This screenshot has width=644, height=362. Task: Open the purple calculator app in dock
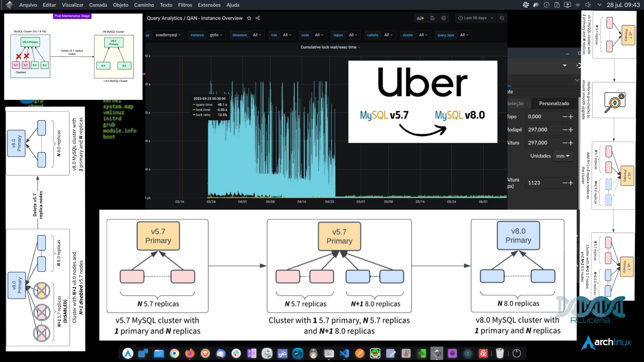(x=252, y=353)
